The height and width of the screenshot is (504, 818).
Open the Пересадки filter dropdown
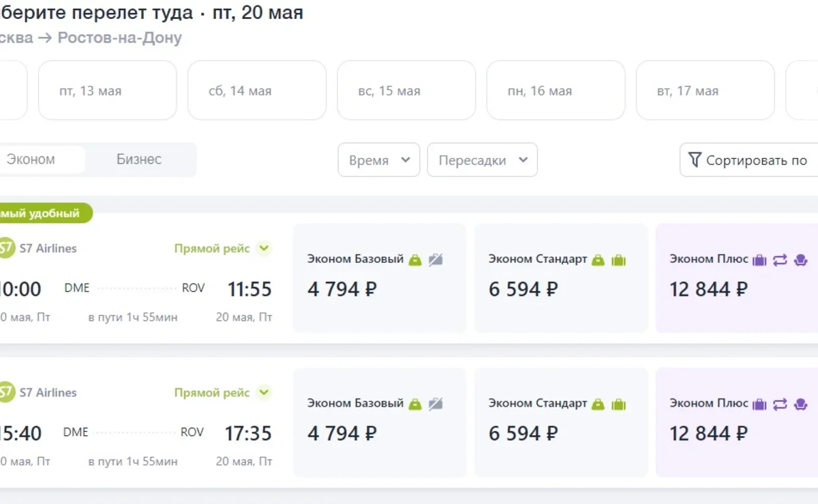click(x=483, y=160)
